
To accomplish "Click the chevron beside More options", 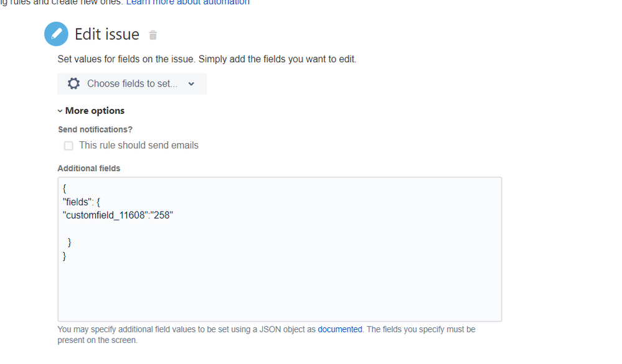I will pos(60,110).
